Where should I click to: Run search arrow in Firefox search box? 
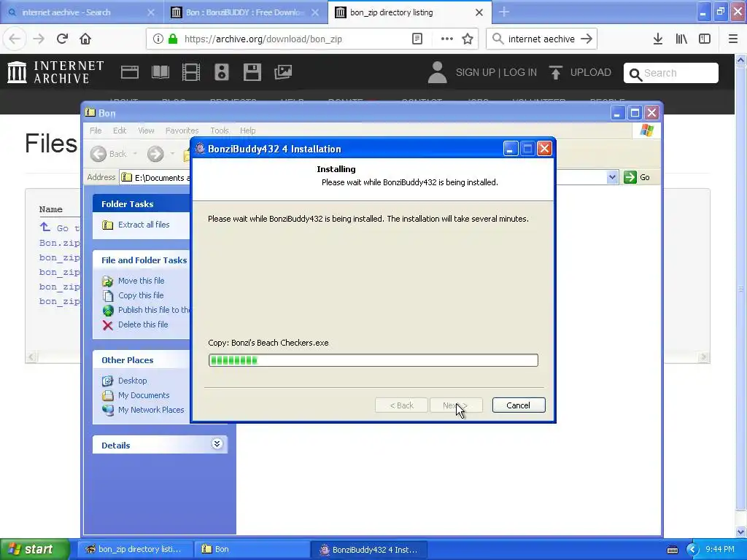click(x=587, y=39)
